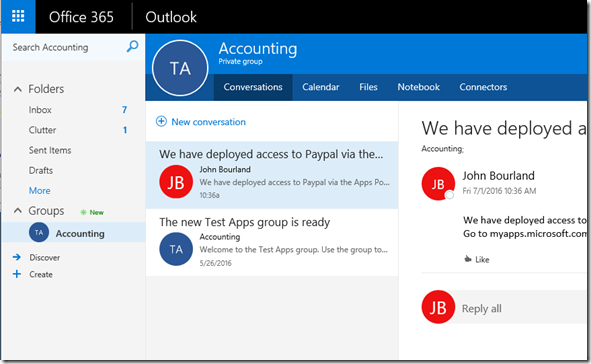Image resolution: width=591 pixels, height=364 pixels.
Task: Click the Create plus icon
Action: (17, 274)
